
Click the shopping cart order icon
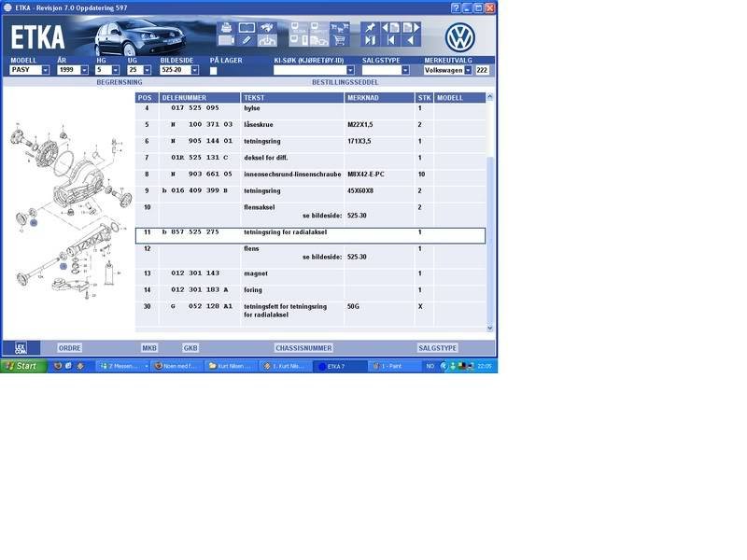341,40
